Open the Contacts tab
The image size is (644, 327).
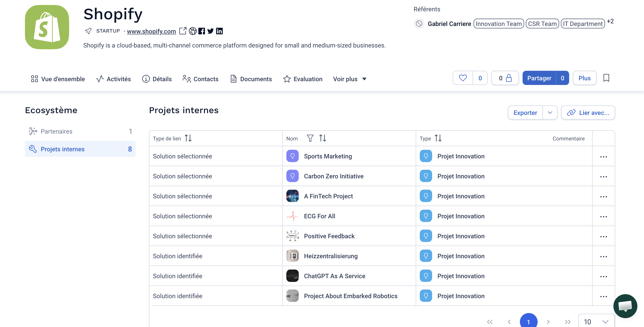pos(200,79)
